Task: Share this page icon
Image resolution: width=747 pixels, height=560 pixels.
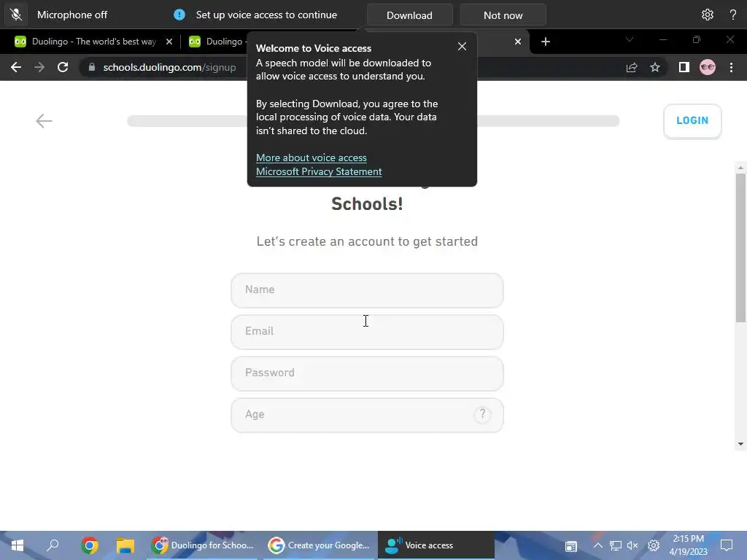Action: (x=632, y=67)
